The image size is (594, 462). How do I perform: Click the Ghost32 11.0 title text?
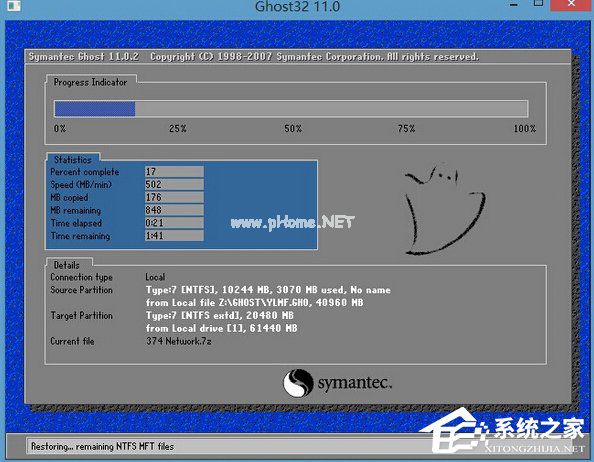pos(297,7)
